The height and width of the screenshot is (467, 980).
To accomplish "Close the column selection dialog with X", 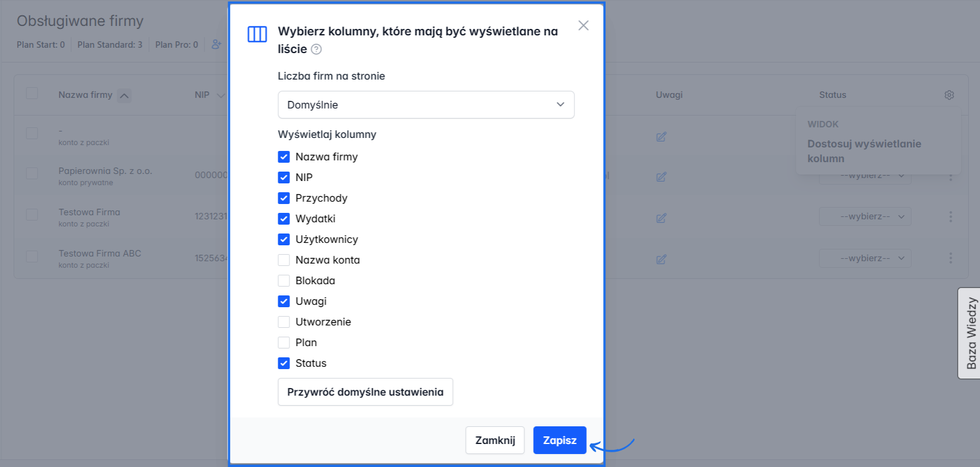I will 583,25.
